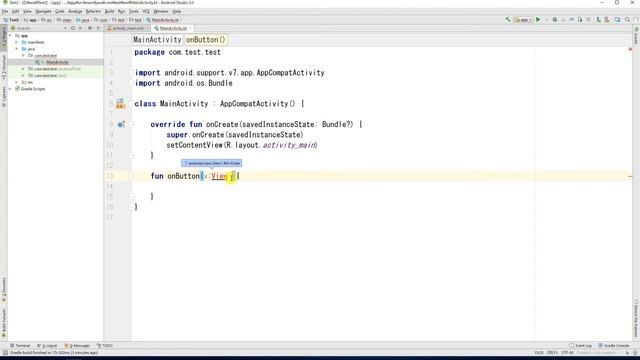Open the Logcat tool window
The image size is (640, 360).
coord(47,346)
